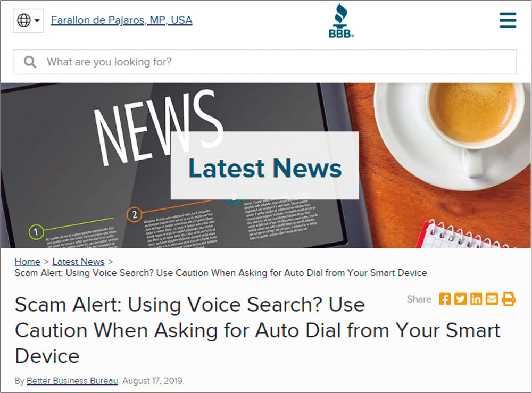Click the magnifying glass search icon

click(x=30, y=62)
